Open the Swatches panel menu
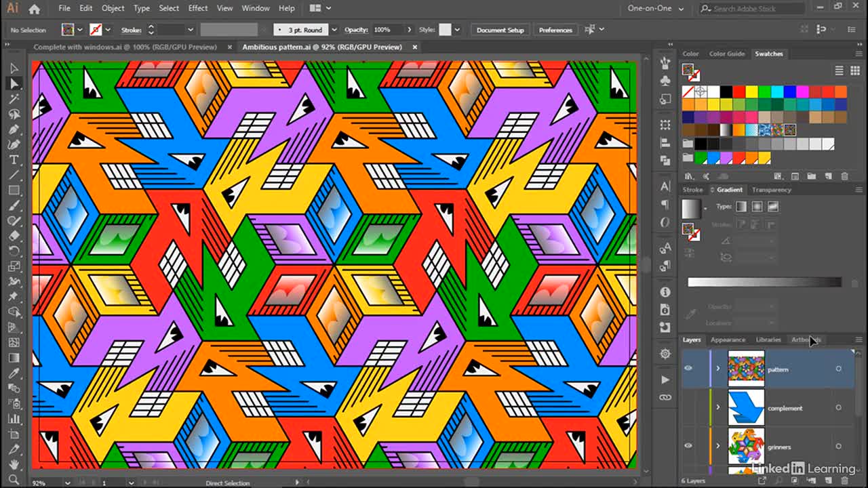868x488 pixels. pyautogui.click(x=859, y=54)
